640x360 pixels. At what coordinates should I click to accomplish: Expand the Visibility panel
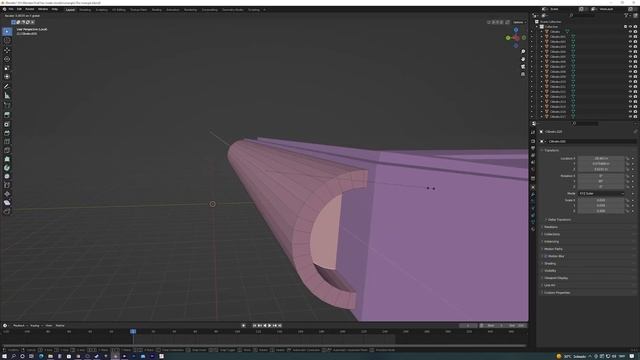click(x=550, y=271)
